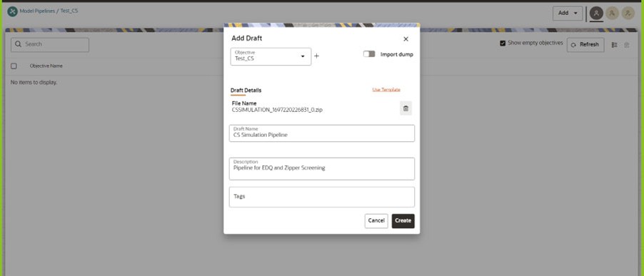Image resolution: width=644 pixels, height=276 pixels.
Task: Click the last tan user avatar icon
Action: 628,14
